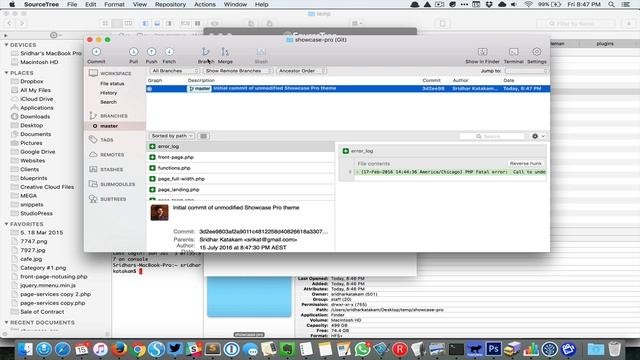
Task: Open the SourceTree application menu
Action: click(41, 4)
